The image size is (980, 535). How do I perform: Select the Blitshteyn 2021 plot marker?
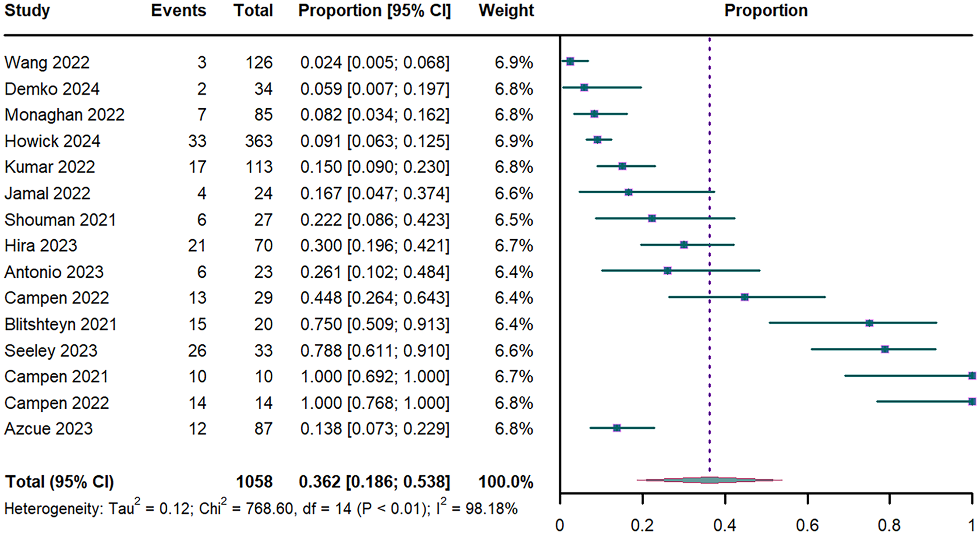tap(869, 323)
